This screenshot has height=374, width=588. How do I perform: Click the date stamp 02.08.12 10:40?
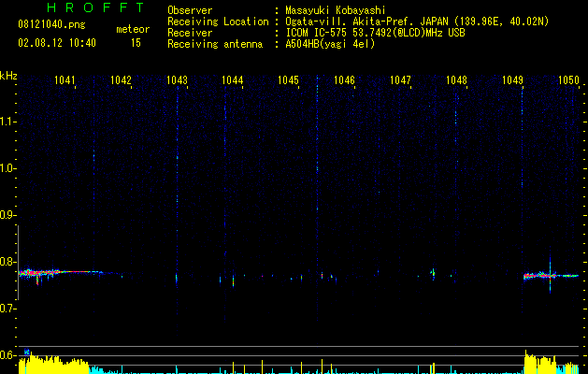point(57,43)
